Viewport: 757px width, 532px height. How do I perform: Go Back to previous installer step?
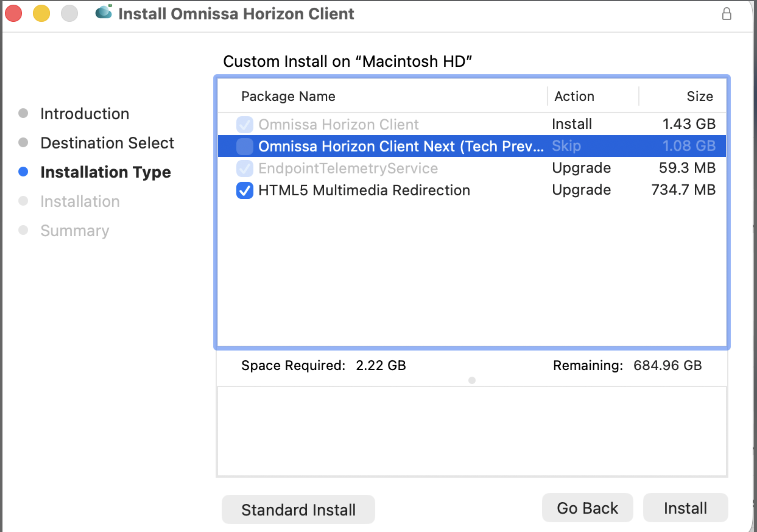(x=587, y=508)
